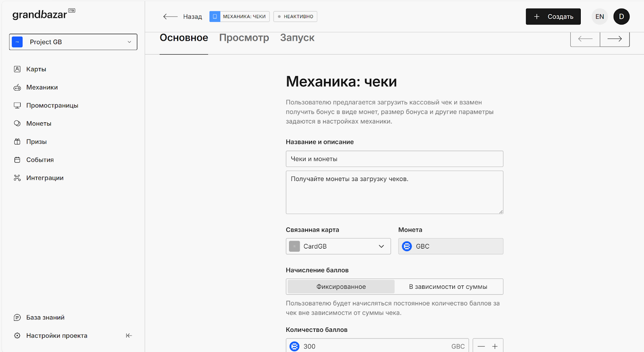This screenshot has width=644, height=352.
Task: Click the GBC coin icon in Монета field
Action: coord(407,246)
